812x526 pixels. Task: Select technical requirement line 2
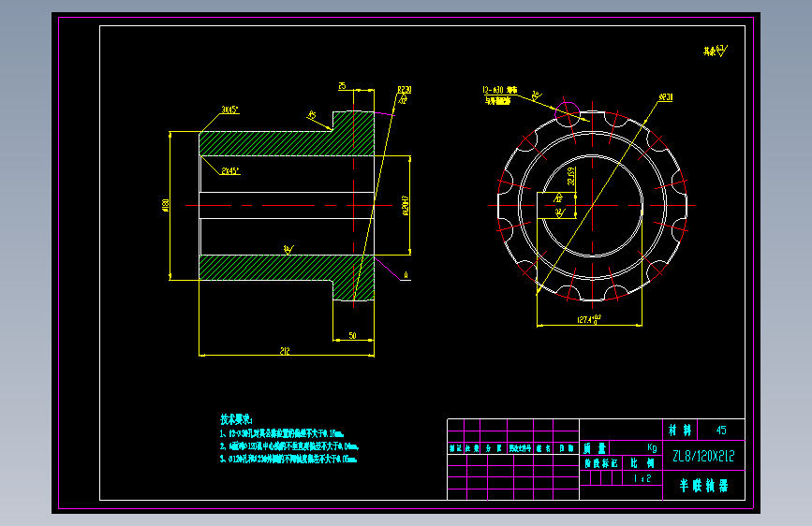[x=289, y=446]
